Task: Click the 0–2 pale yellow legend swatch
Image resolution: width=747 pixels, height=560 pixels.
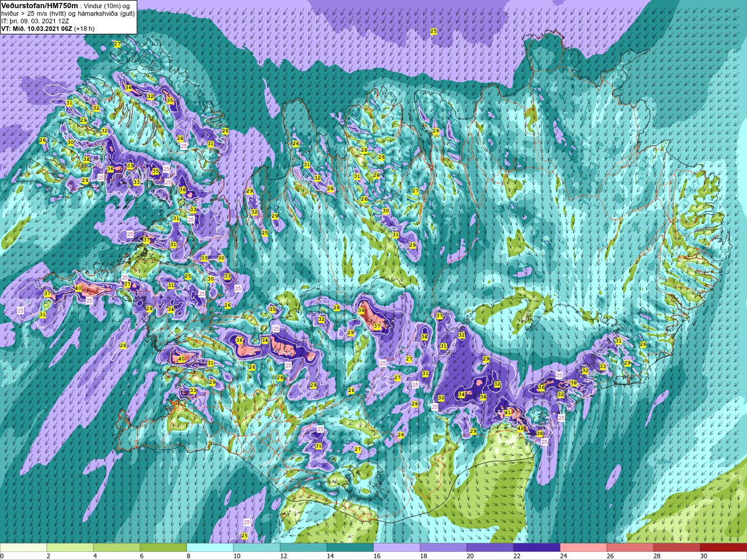Action: 23,548
